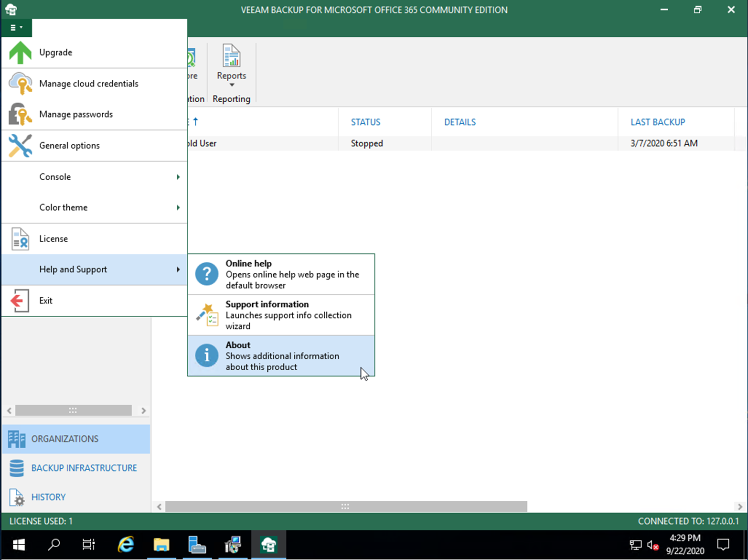
Task: Choose Exit from the main menu
Action: [x=95, y=301]
